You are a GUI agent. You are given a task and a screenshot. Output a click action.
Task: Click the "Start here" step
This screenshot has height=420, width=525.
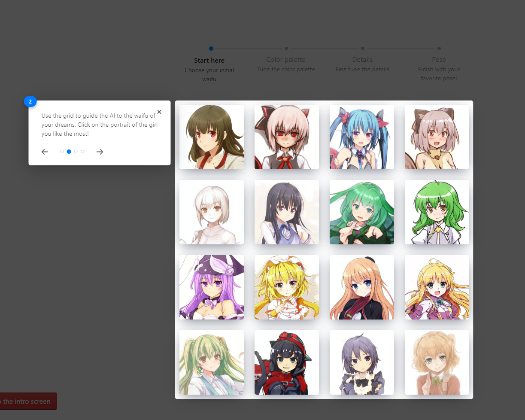[209, 61]
